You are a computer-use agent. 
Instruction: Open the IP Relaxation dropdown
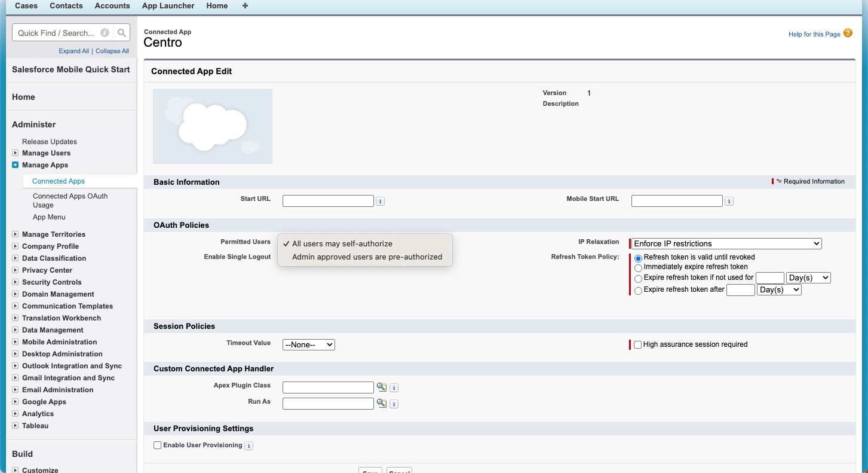(726, 243)
